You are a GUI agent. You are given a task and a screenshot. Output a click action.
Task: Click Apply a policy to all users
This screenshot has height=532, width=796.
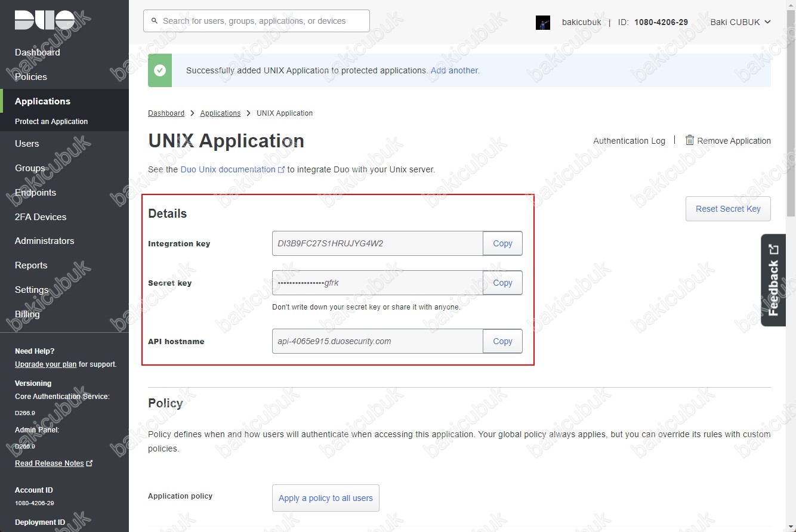pos(326,498)
